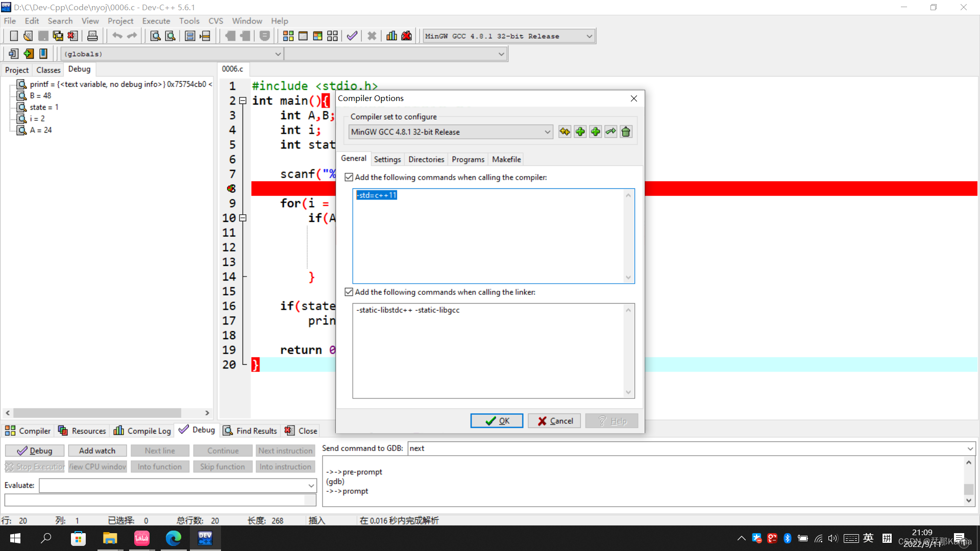Open a new source file

coord(14,36)
